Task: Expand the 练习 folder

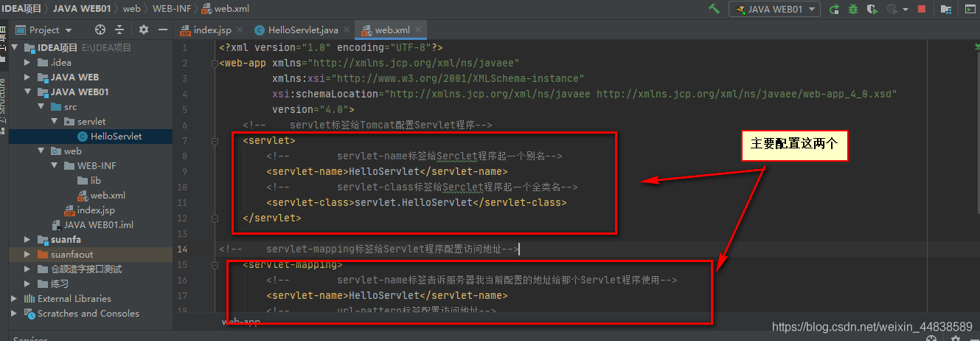Action: (x=28, y=284)
